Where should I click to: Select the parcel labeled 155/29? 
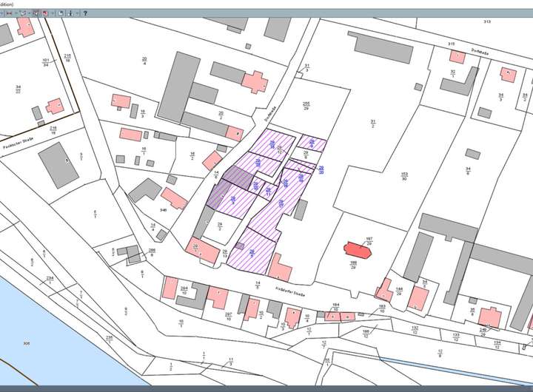pyautogui.click(x=304, y=106)
